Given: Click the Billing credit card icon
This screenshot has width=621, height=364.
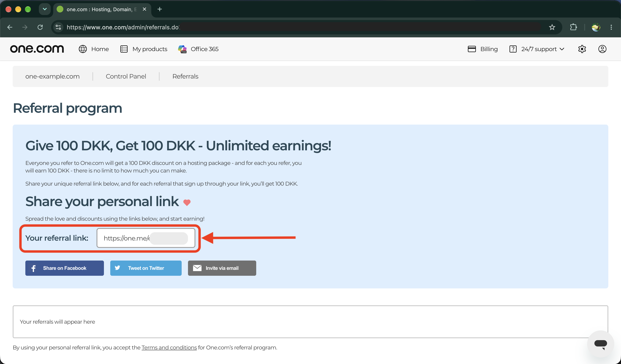Looking at the screenshot, I should (x=472, y=49).
